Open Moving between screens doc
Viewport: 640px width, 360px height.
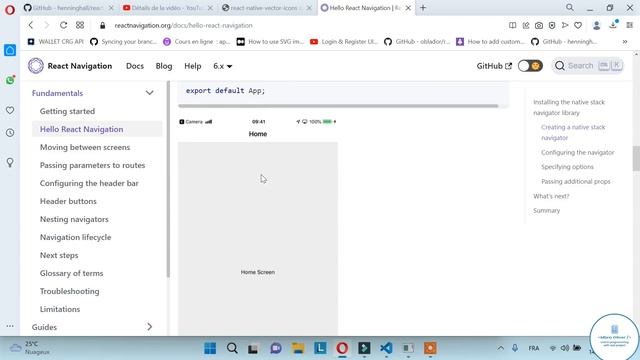85,147
